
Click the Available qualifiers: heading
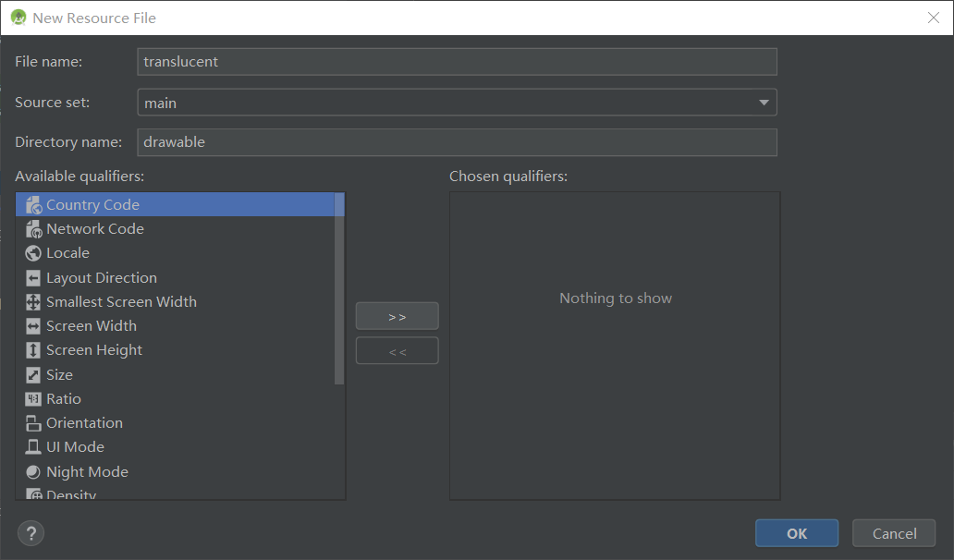79,177
